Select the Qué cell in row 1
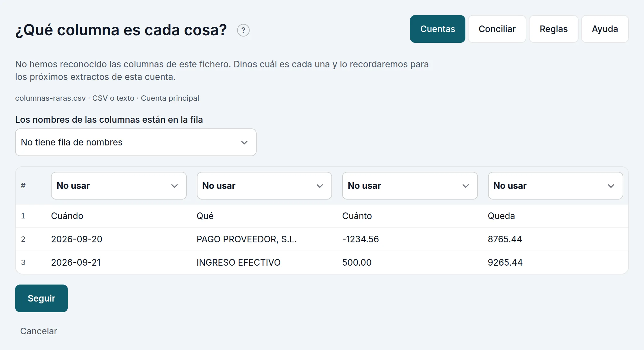This screenshot has width=644, height=350. click(205, 216)
